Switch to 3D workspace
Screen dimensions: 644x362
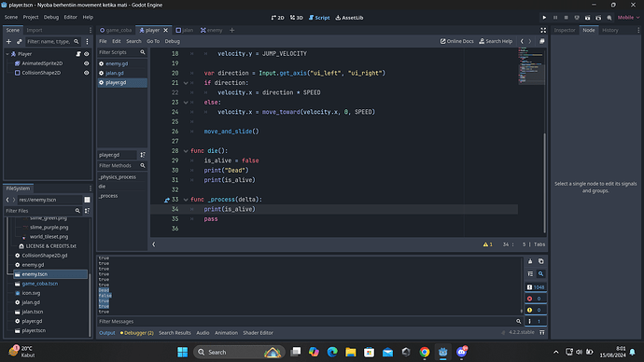(297, 18)
